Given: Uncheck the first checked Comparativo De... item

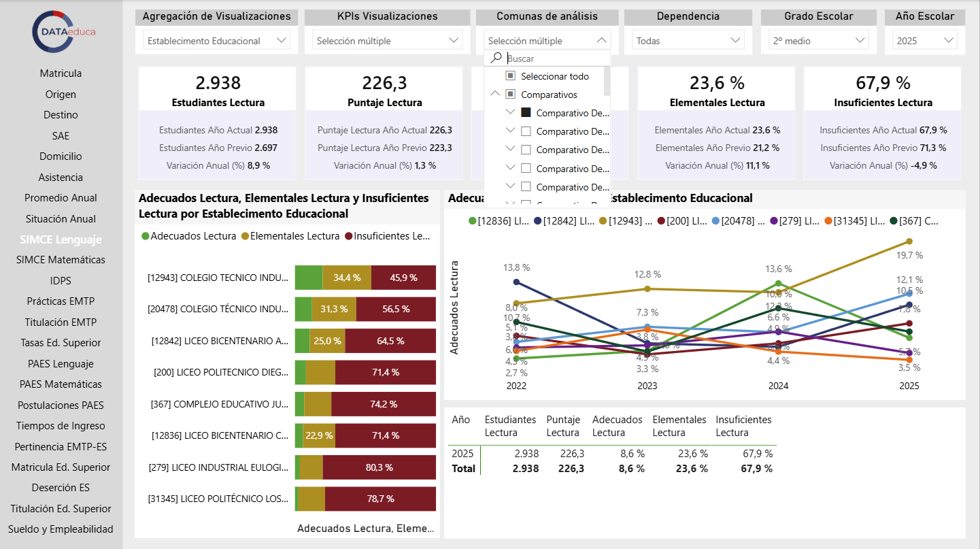Looking at the screenshot, I should 526,112.
